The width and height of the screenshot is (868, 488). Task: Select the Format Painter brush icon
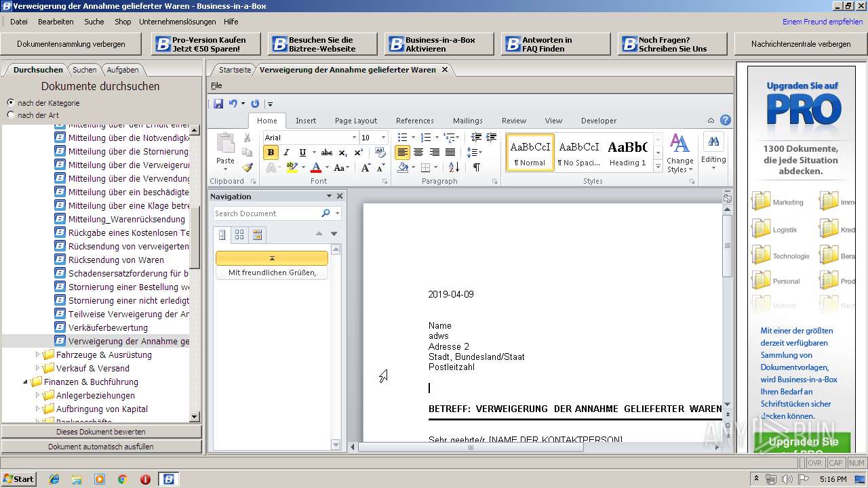[x=247, y=167]
